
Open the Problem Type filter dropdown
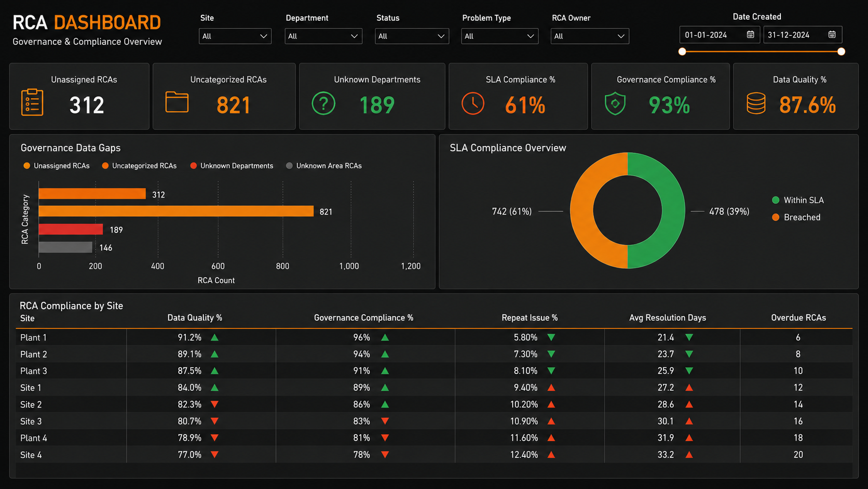(500, 36)
